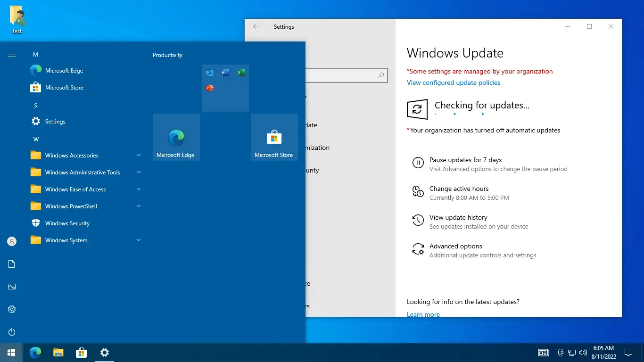
Task: Click the Learn more link
Action: [x=423, y=314]
